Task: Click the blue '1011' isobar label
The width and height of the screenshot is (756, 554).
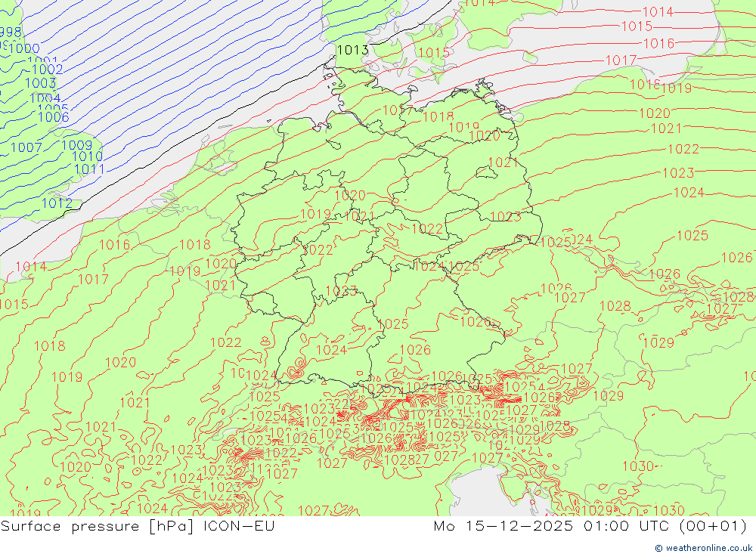Action: pyautogui.click(x=89, y=169)
